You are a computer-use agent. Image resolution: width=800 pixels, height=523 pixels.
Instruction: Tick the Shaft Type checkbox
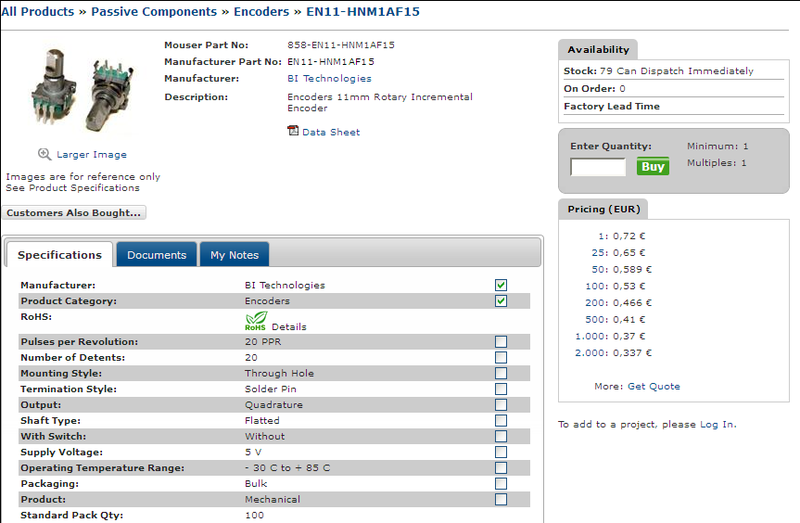pos(501,421)
